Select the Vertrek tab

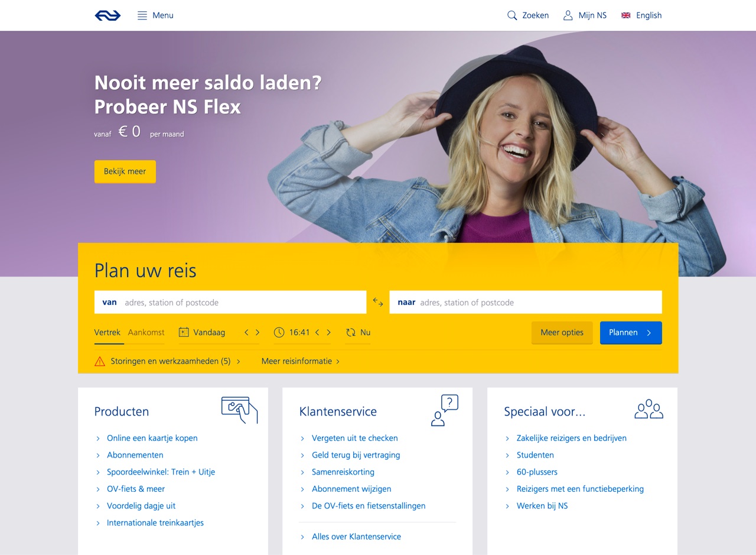107,332
